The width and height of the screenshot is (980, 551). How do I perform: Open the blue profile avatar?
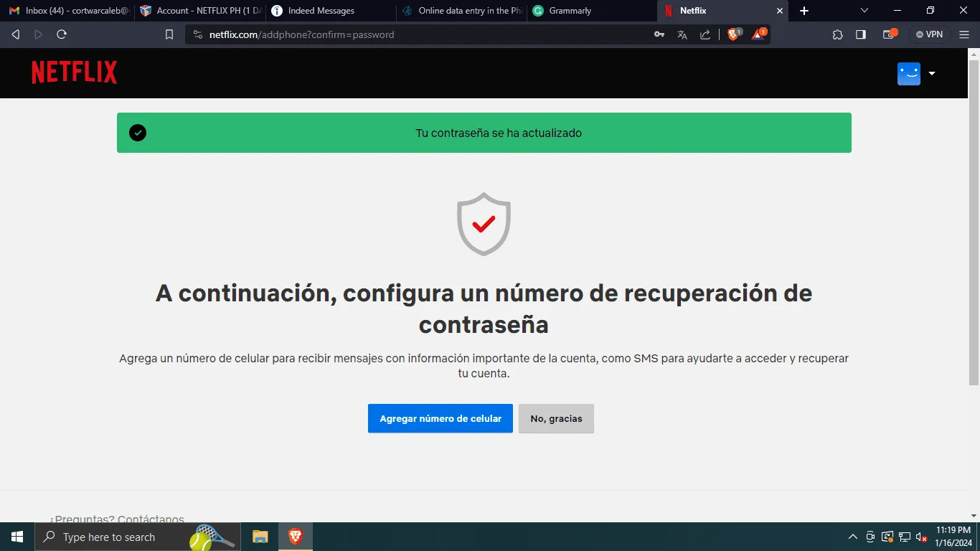[909, 73]
